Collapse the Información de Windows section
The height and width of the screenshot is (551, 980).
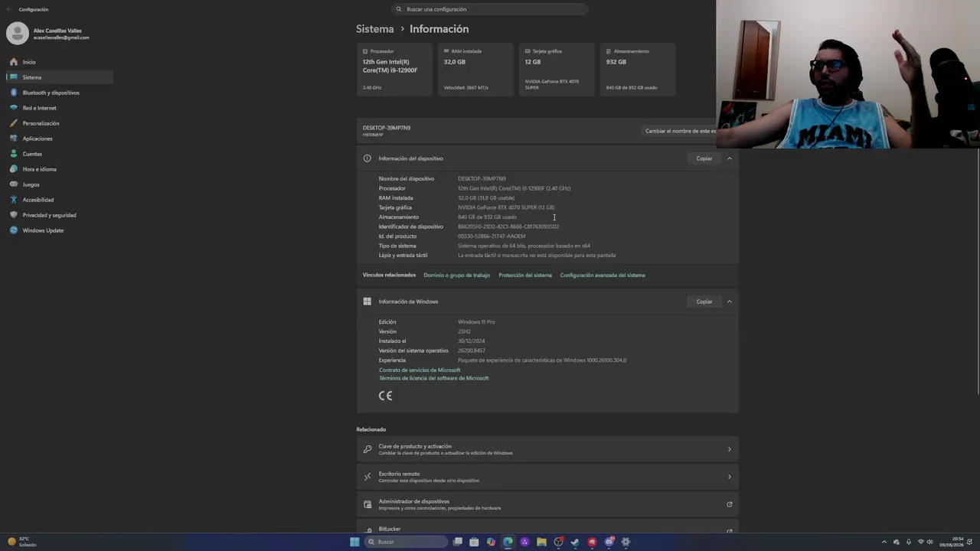[730, 302]
